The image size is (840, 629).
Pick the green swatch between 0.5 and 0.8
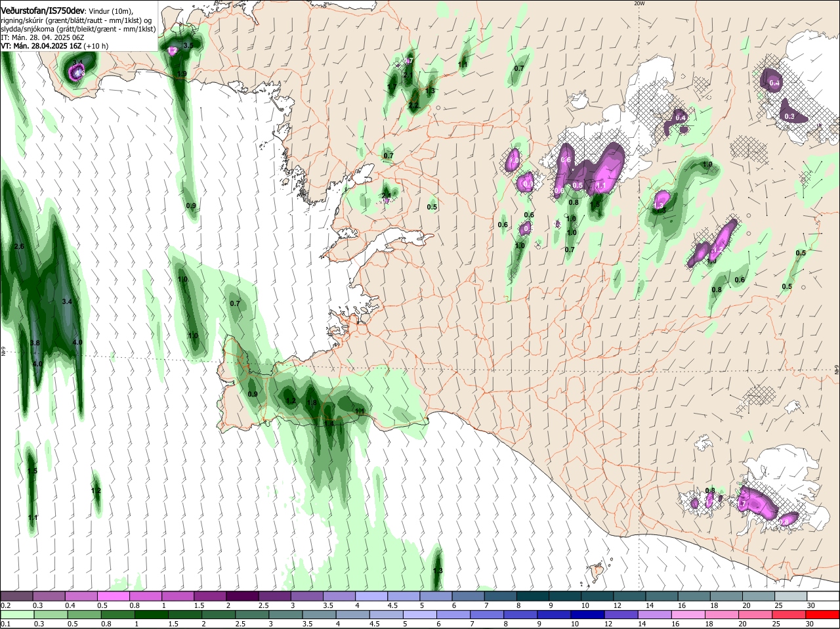click(84, 615)
